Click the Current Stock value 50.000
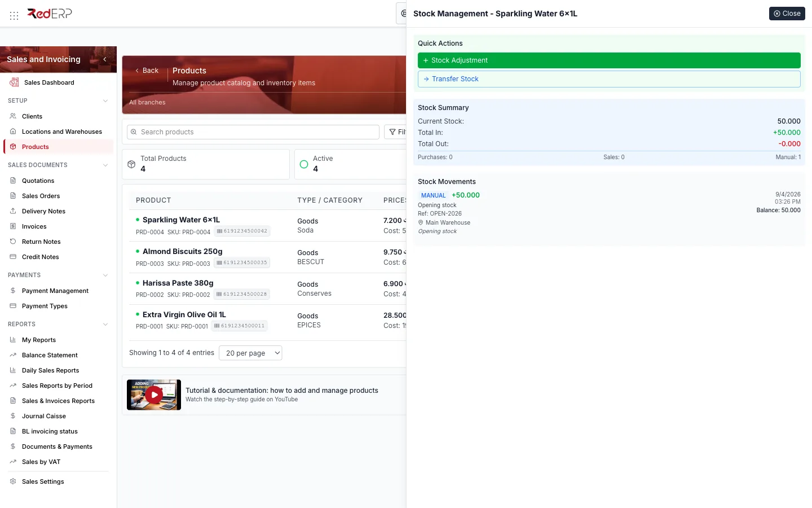Screen dimensions: 812x508 (789, 121)
